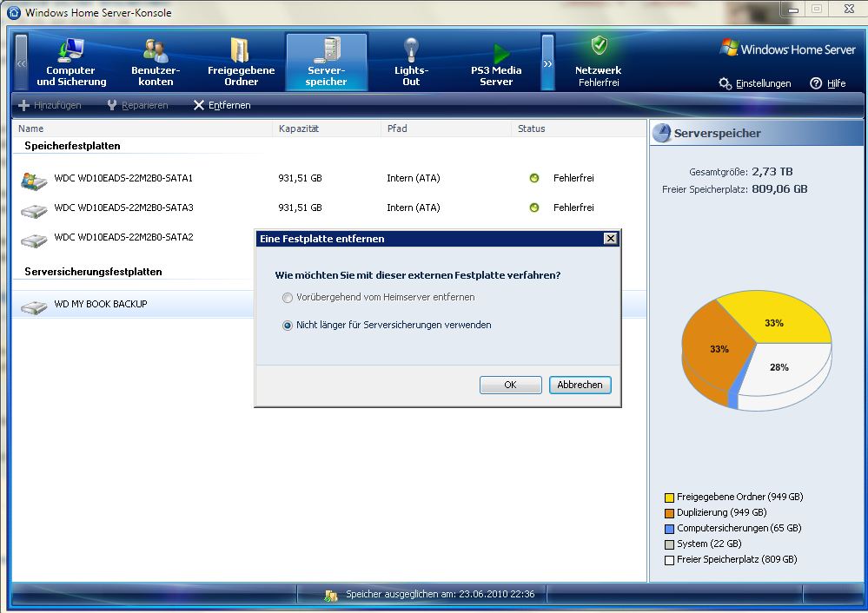Select Nicht länger für Serversicherungen verwenden
The height and width of the screenshot is (613, 868).
click(387, 326)
